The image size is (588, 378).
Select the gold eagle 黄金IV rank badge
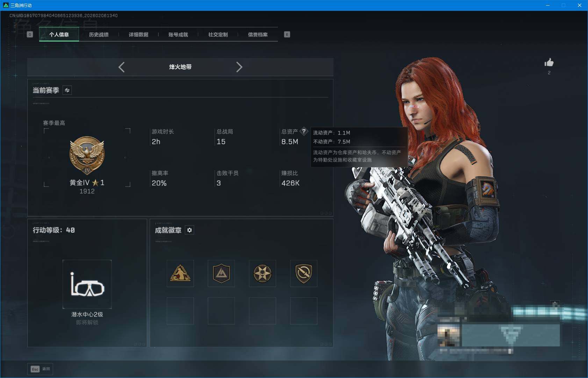pyautogui.click(x=87, y=155)
